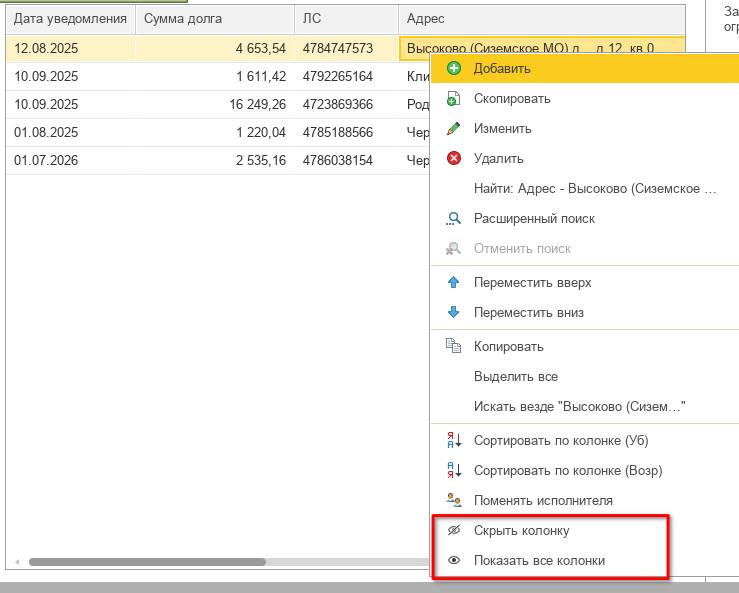Click the blue down arrow Переместить вниз icon

454,313
